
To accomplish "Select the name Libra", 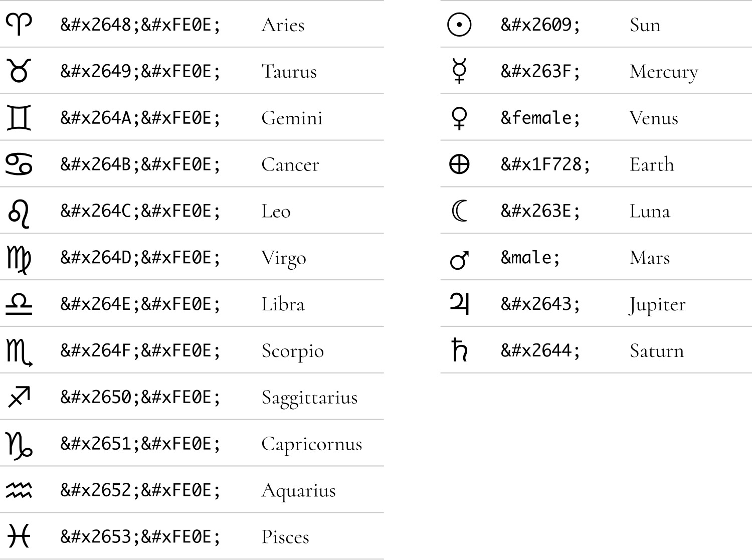I will pos(283,305).
